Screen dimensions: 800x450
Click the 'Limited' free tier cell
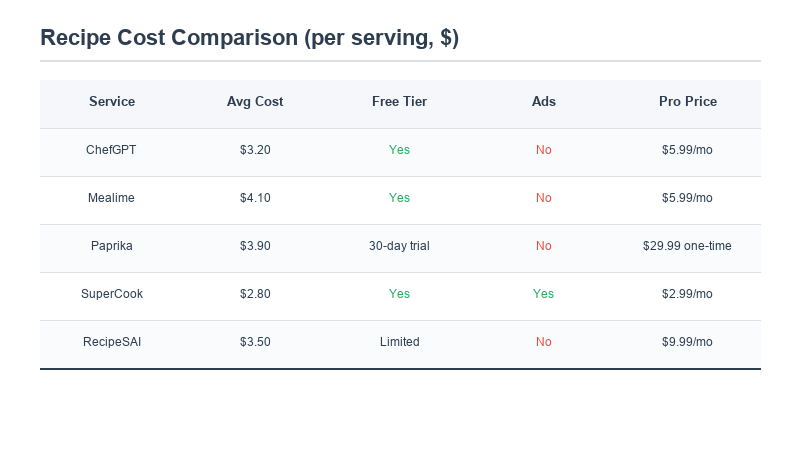point(399,342)
